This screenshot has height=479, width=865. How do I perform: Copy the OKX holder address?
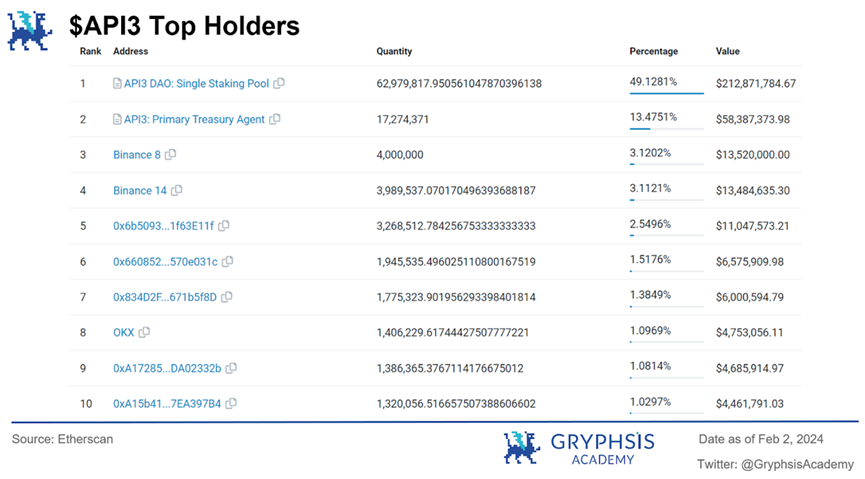pyautogui.click(x=145, y=333)
